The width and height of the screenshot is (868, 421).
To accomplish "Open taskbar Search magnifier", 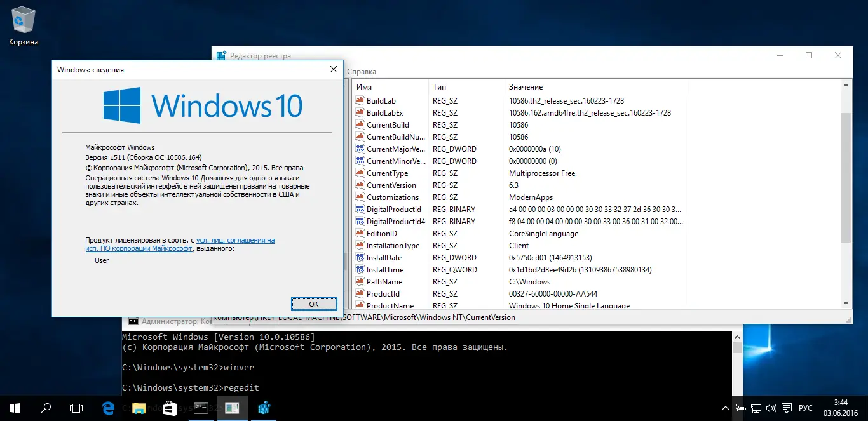I will click(x=46, y=408).
